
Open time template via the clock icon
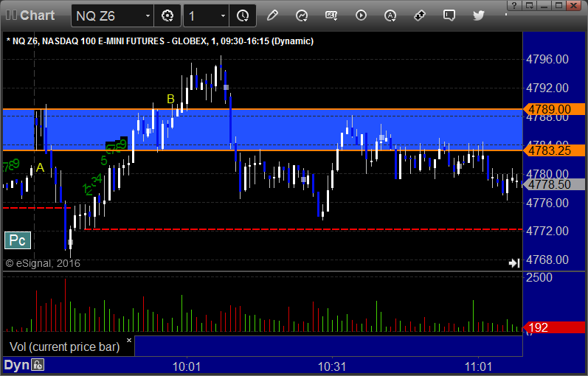243,15
